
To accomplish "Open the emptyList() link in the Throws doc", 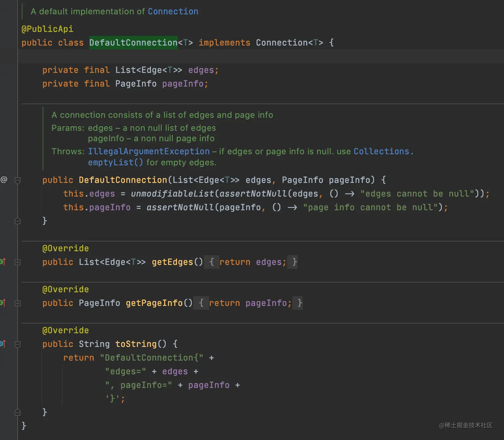I will pos(115,162).
